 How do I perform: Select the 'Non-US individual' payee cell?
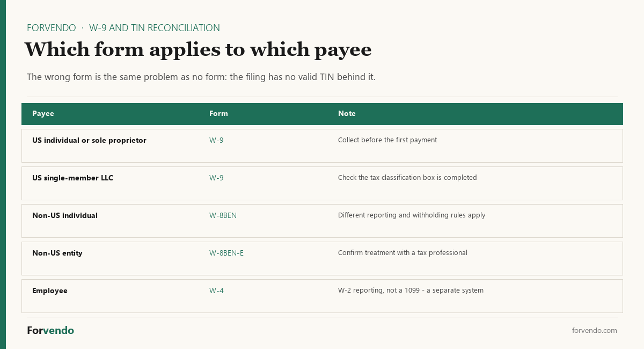[65, 215]
